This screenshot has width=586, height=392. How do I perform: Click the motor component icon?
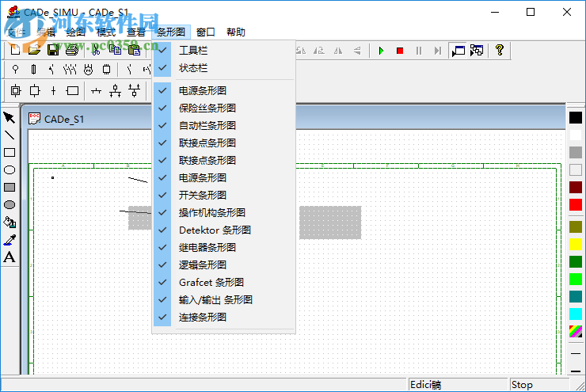(88, 70)
